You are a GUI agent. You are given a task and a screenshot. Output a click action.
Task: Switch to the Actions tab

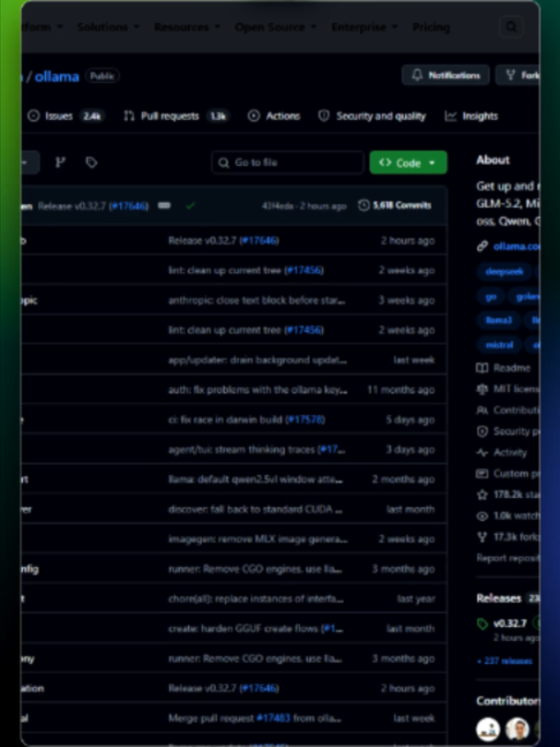(x=274, y=116)
